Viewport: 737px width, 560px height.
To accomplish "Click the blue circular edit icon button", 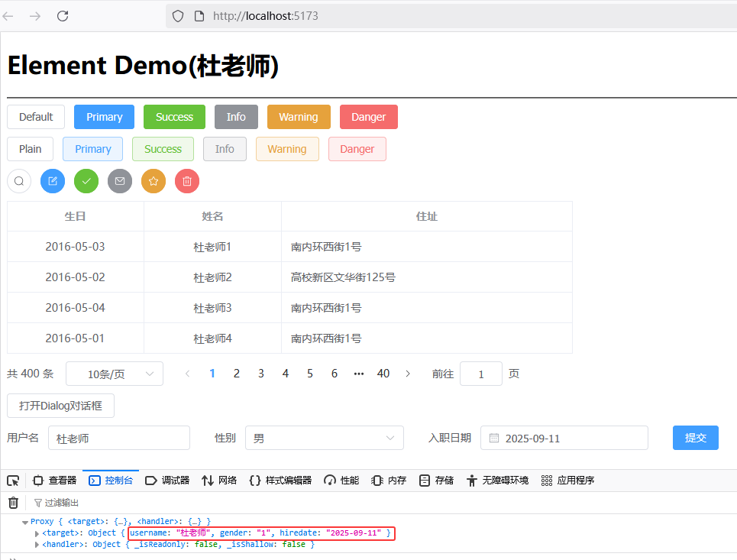I will click(53, 181).
